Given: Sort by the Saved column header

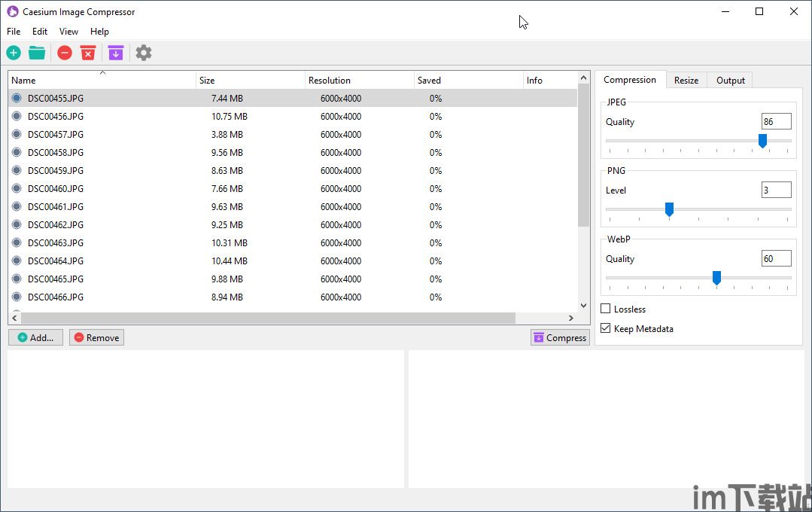Looking at the screenshot, I should pyautogui.click(x=469, y=81).
